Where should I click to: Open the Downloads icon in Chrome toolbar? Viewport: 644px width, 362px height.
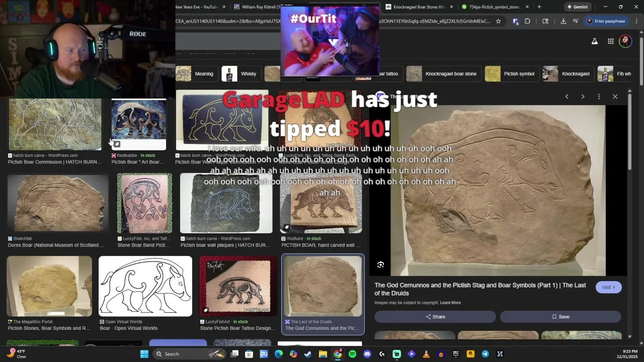(563, 21)
